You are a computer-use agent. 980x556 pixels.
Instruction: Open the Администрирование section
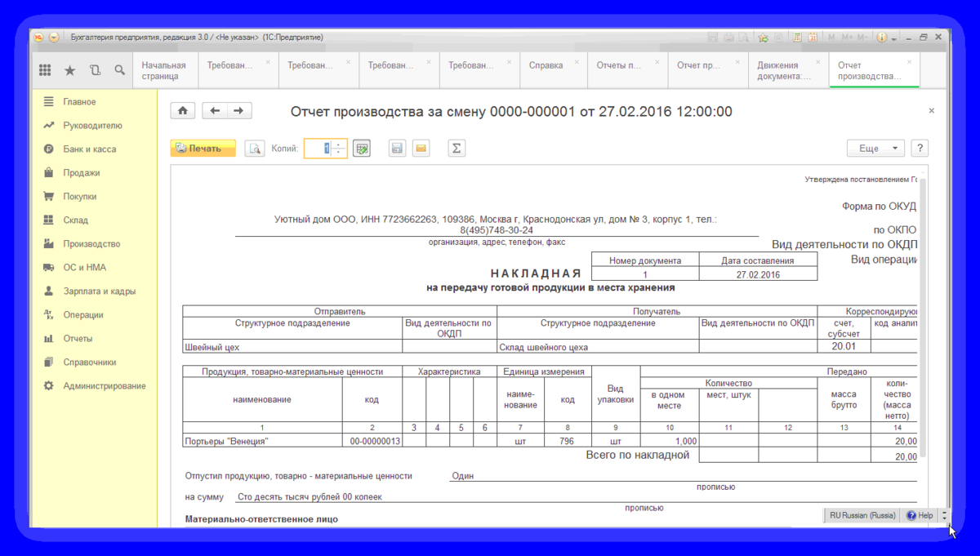105,386
